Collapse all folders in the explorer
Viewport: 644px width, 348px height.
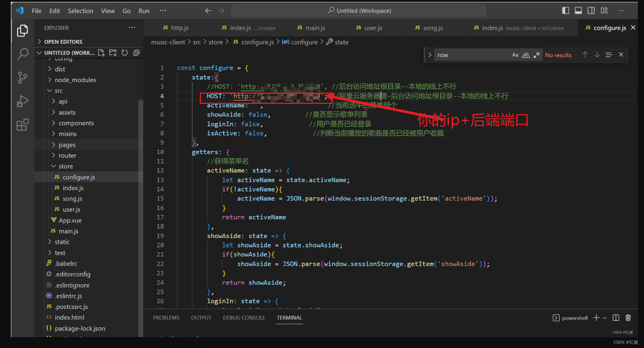pyautogui.click(x=136, y=53)
